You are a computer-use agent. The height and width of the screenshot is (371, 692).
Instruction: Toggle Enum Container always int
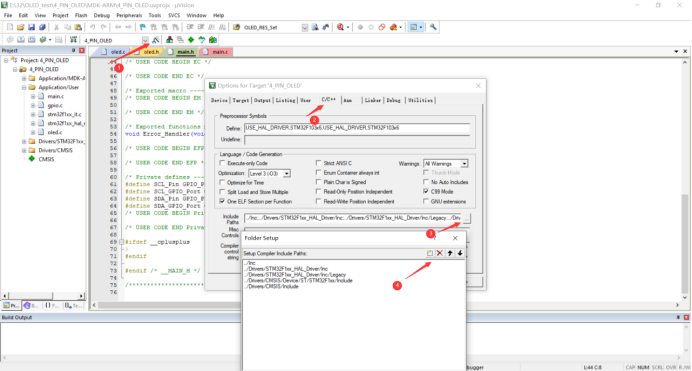pyautogui.click(x=318, y=172)
